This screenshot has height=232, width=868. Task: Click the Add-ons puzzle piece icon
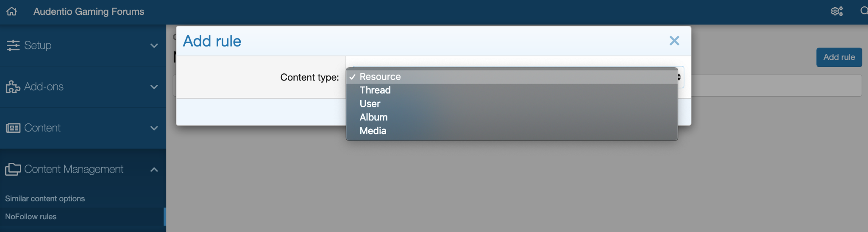pyautogui.click(x=13, y=87)
